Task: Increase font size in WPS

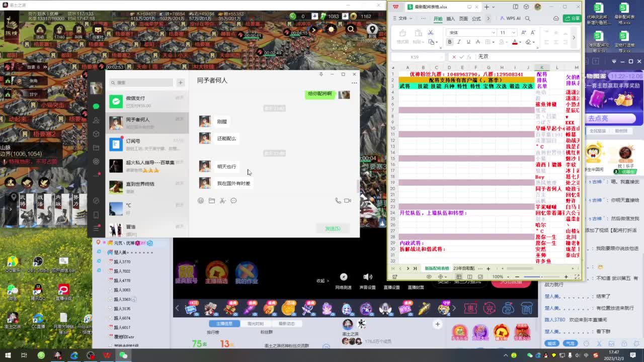Action: (523, 33)
